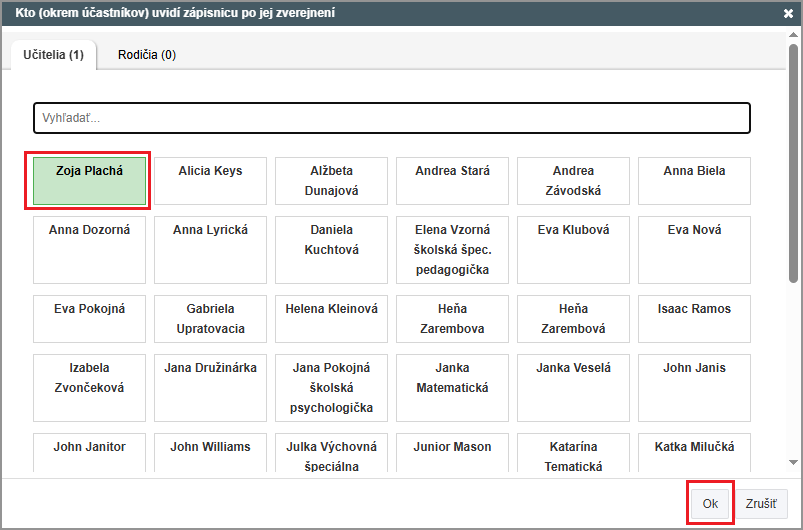Confirm selection with the Ok button
This screenshot has height=530, width=803.
[x=710, y=504]
